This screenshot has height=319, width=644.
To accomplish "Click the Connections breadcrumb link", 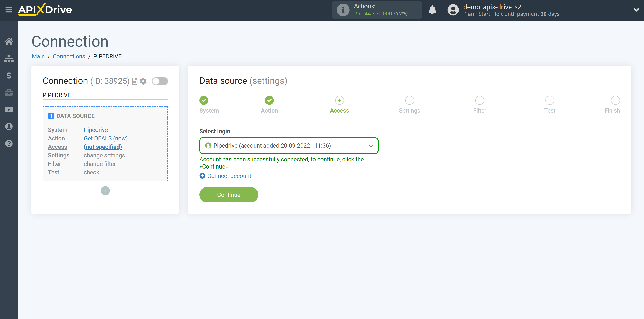I will pos(69,56).
